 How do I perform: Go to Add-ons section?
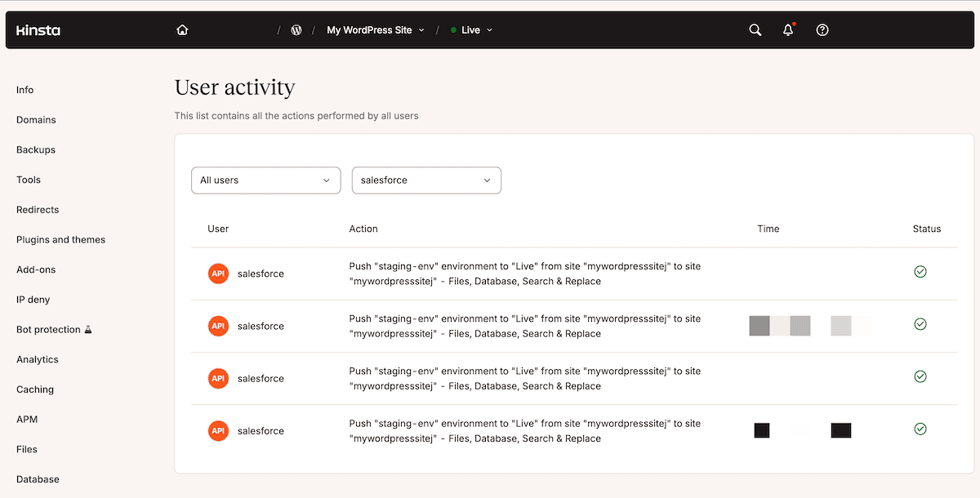36,269
